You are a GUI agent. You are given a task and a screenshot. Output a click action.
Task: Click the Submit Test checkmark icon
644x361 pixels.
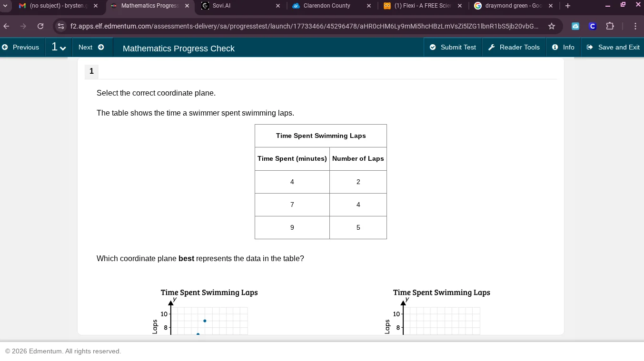[x=433, y=47]
